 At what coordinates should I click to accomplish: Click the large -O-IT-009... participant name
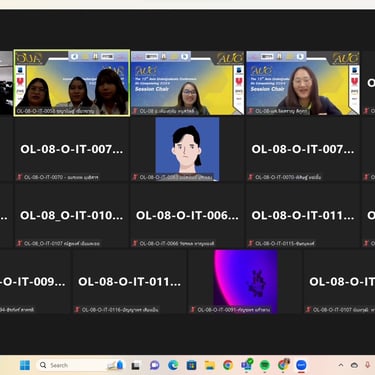(33, 282)
